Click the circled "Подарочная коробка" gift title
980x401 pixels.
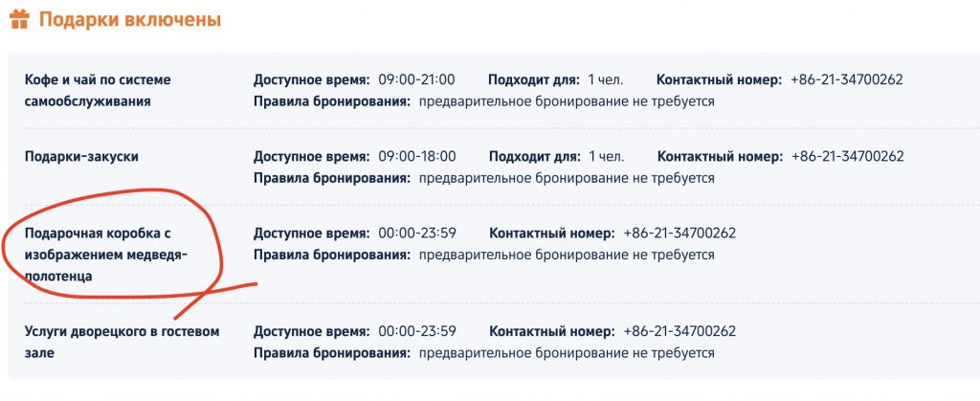click(x=106, y=255)
